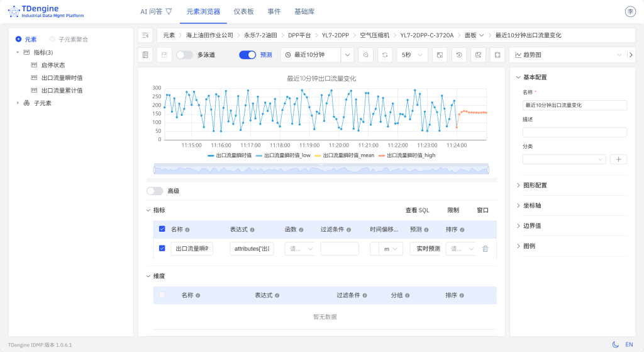Click the 子元素 cluster icon

[x=26, y=103]
